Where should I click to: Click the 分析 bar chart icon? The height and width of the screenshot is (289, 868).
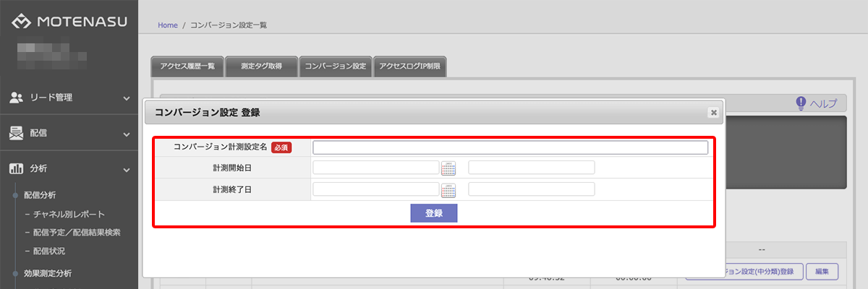click(16, 169)
